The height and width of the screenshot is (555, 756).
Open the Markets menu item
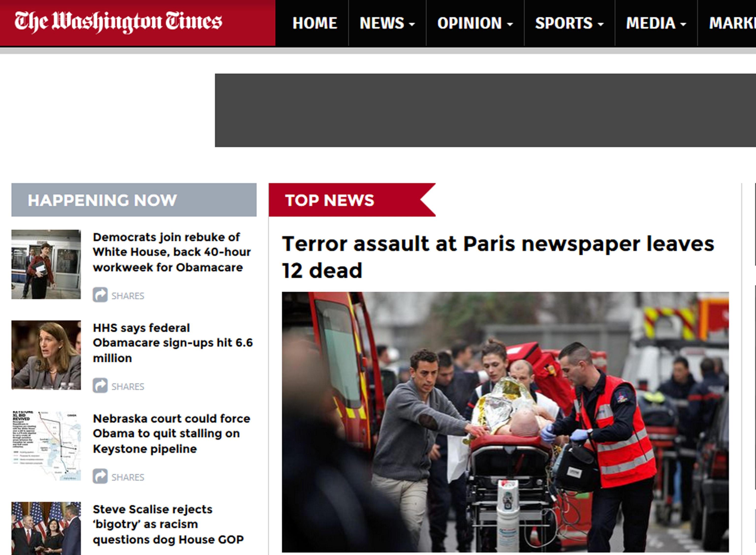(x=732, y=23)
